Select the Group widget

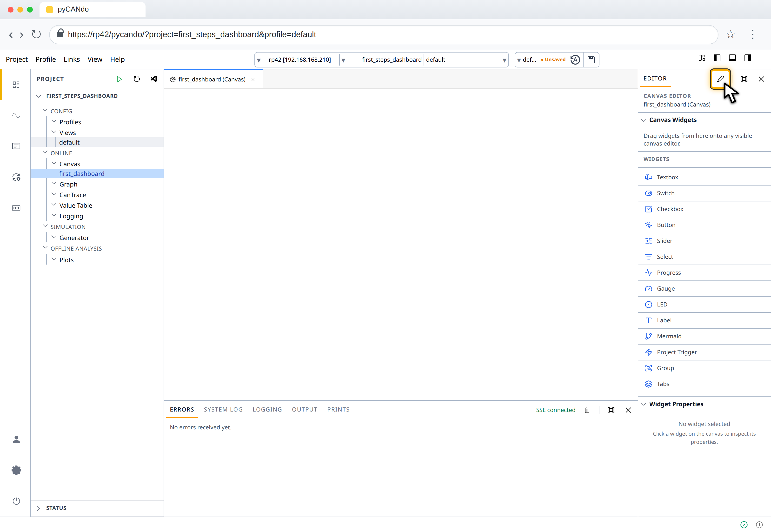click(x=704, y=368)
